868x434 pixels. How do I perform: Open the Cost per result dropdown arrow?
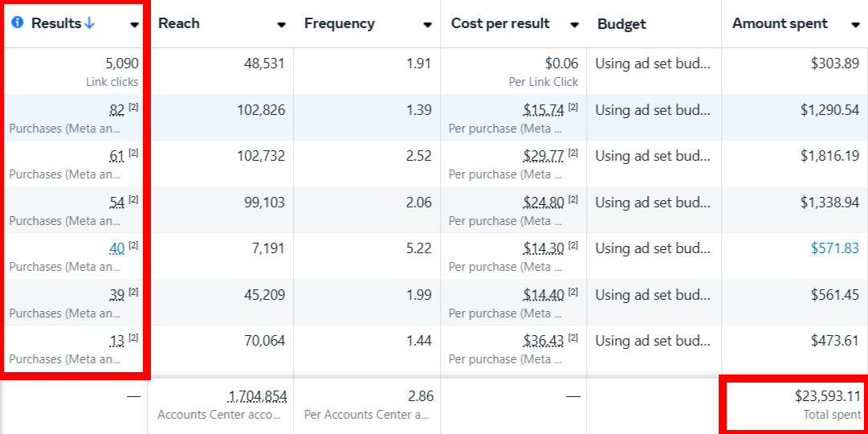point(574,25)
